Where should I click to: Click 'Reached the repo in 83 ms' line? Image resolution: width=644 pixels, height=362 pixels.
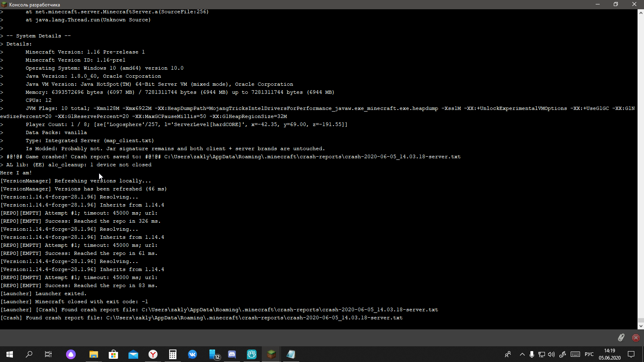point(79,285)
